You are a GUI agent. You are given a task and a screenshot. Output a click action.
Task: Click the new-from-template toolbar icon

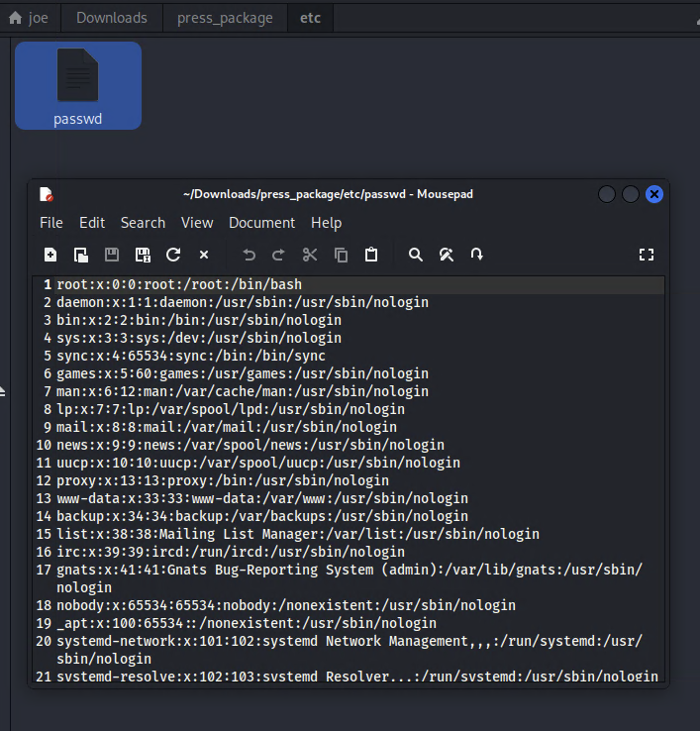pyautogui.click(x=81, y=255)
